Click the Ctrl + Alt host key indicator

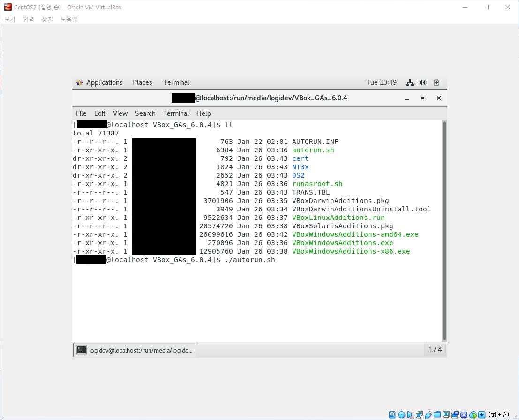(x=498, y=414)
